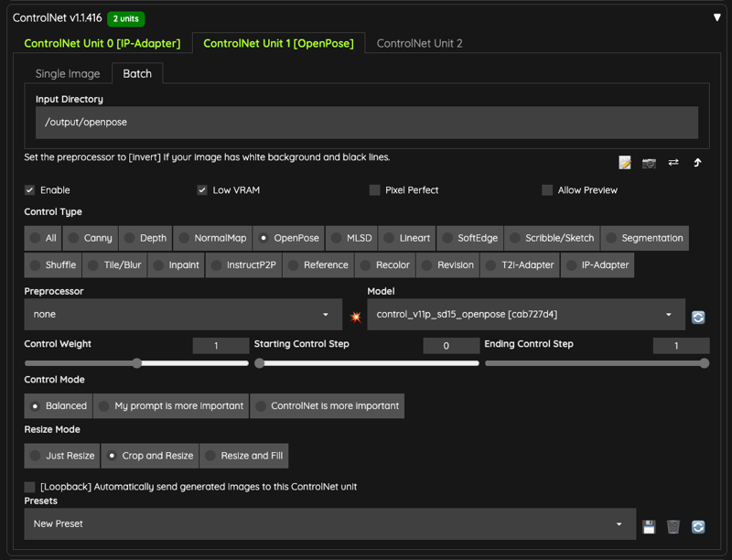Switch to ControlNet Unit 0 [IP-Adapter] tab
732x560 pixels.
pyautogui.click(x=102, y=43)
